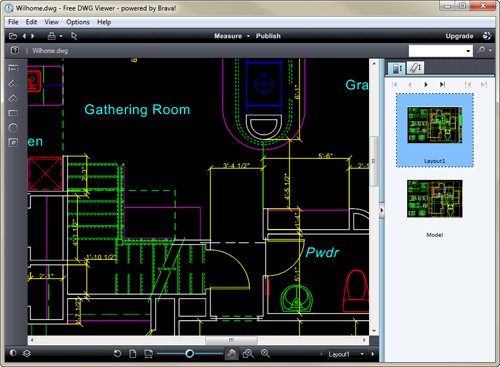This screenshot has width=500, height=367.
Task: Select the zoom window tool
Action: (x=248, y=354)
